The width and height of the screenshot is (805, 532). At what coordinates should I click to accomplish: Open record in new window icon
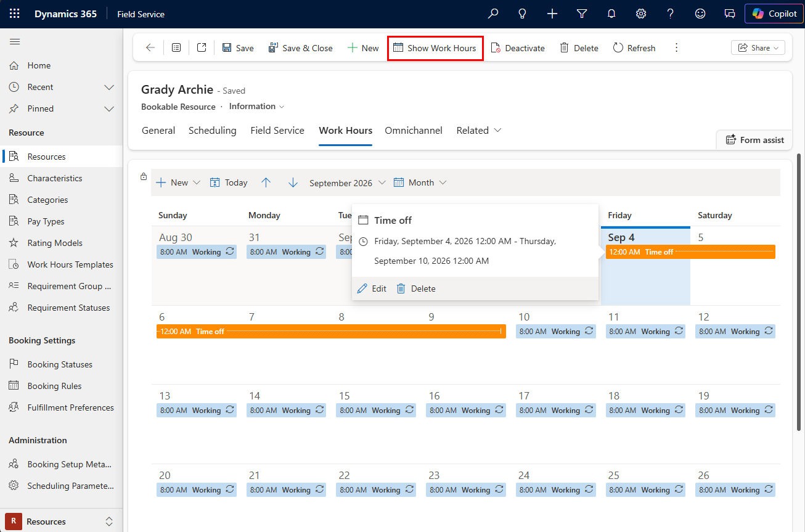202,47
